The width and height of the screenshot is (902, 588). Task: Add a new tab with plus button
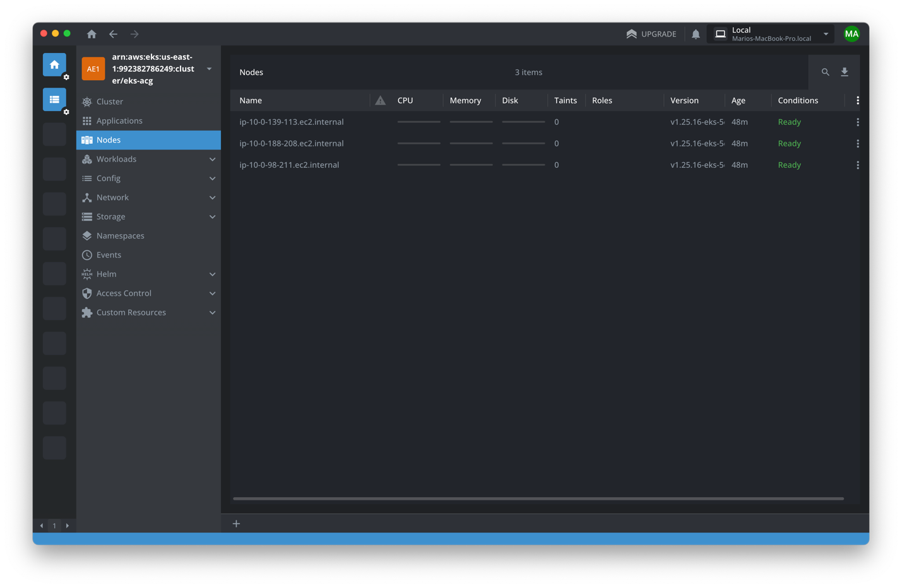tap(236, 524)
